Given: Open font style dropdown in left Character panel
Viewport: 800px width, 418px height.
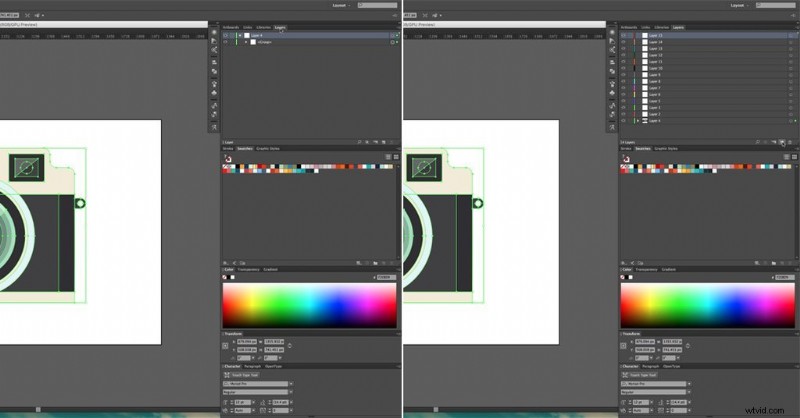Looking at the screenshot, I should tap(291, 392).
